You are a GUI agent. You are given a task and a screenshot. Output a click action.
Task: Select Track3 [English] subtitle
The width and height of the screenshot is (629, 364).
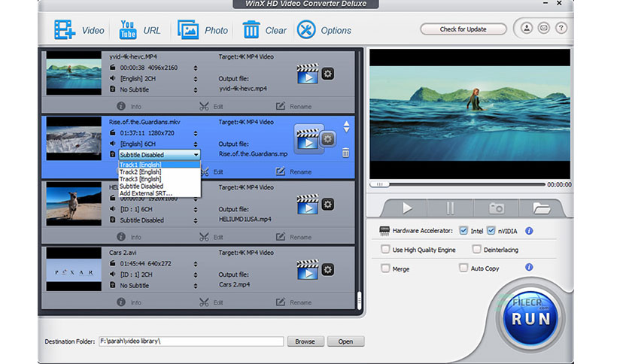tap(160, 179)
